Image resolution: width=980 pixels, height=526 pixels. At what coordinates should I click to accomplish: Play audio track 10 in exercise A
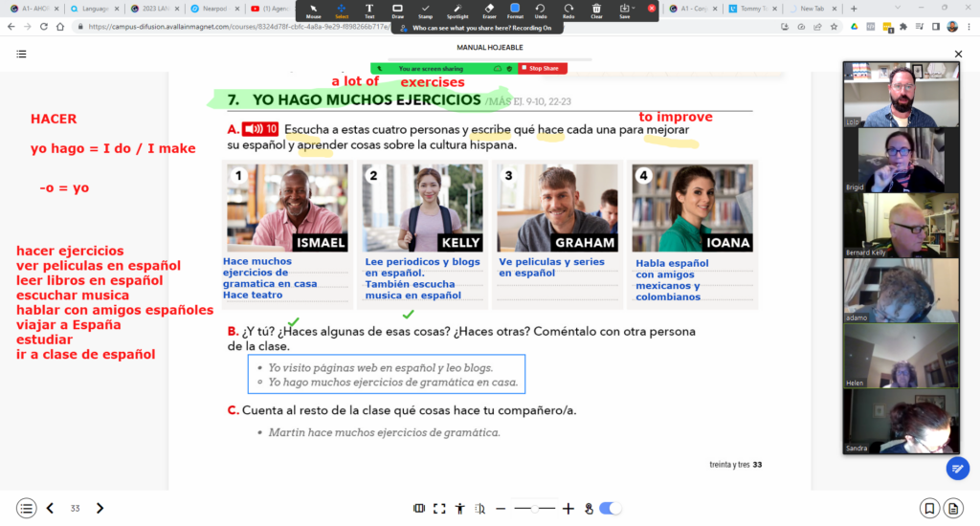tap(260, 129)
